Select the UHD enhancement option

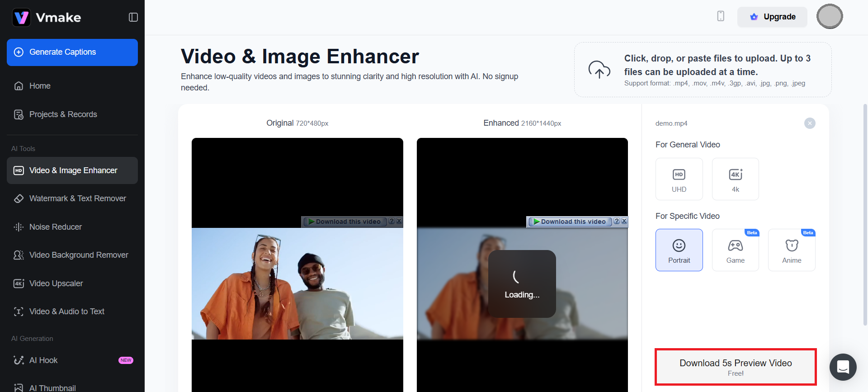pyautogui.click(x=679, y=179)
